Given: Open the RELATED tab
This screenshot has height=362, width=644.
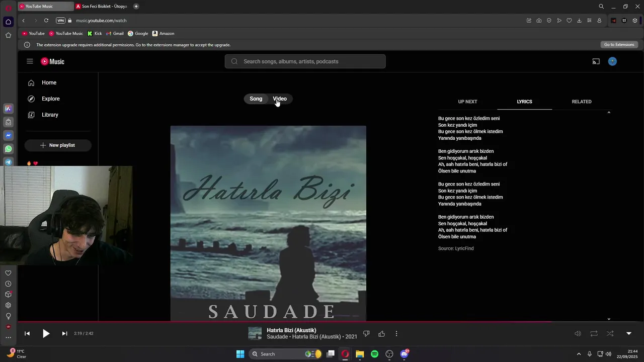Looking at the screenshot, I should click(582, 102).
